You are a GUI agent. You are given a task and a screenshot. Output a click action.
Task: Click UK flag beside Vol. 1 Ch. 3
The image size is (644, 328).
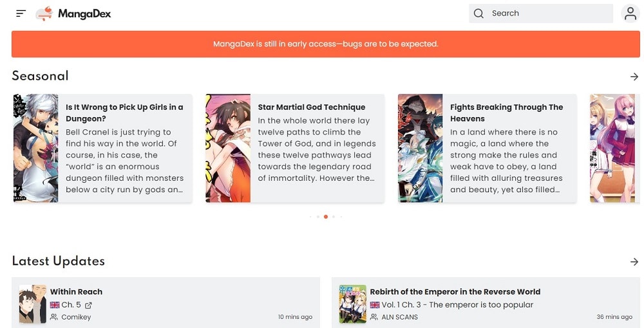tap(375, 305)
